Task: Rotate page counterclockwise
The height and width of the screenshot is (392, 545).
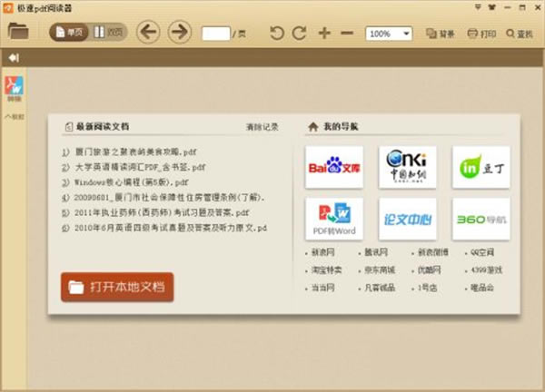Action: [277, 34]
